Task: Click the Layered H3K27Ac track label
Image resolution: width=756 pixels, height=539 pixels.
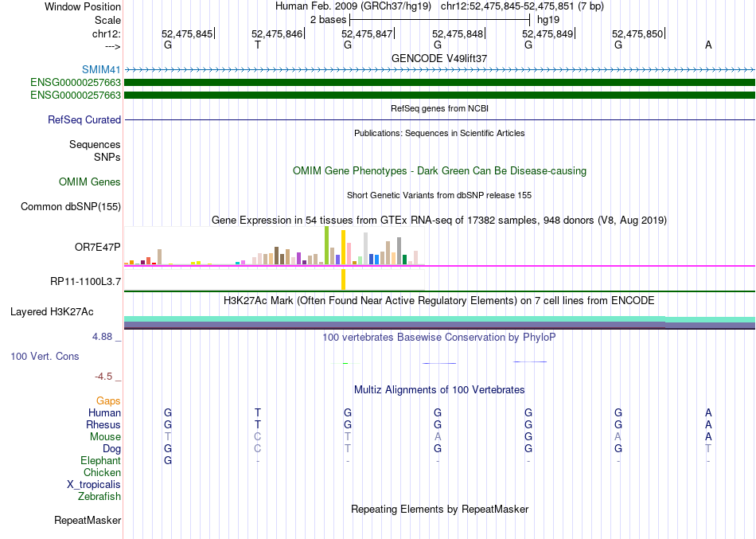Action: (x=52, y=312)
